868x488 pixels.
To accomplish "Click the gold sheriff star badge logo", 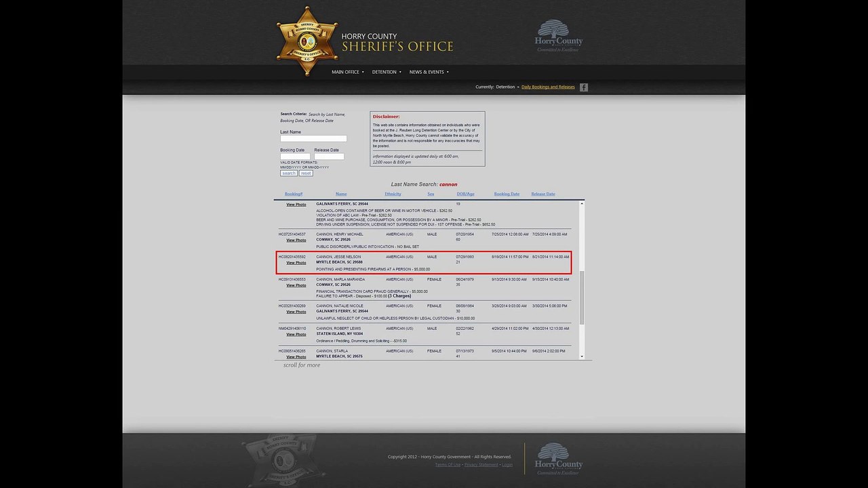I will pos(307,41).
